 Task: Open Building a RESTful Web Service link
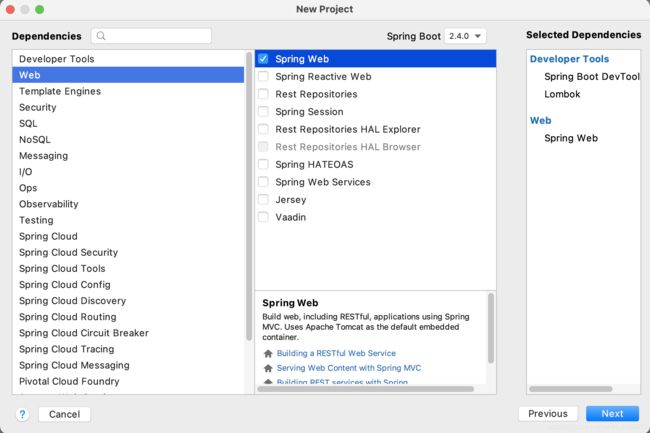coord(336,353)
